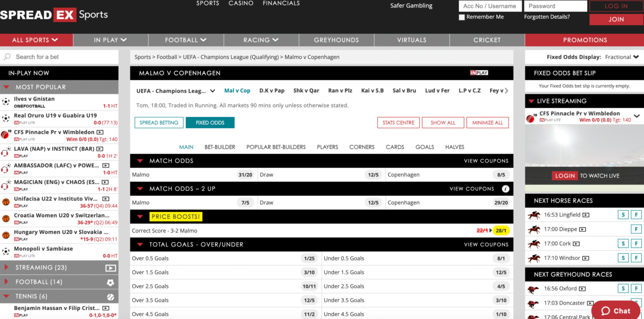Open the UEFA Champions League competition dropdown
The height and width of the screenshot is (319, 644).
(175, 91)
